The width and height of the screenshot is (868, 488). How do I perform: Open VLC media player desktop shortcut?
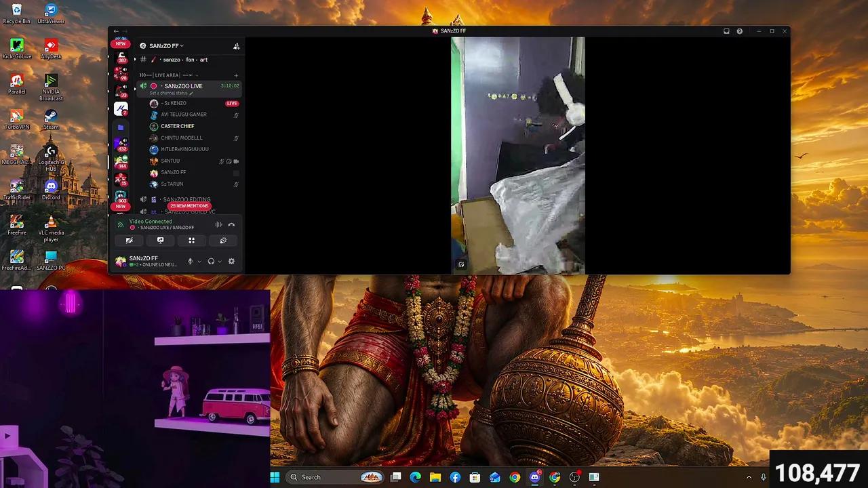click(x=51, y=229)
